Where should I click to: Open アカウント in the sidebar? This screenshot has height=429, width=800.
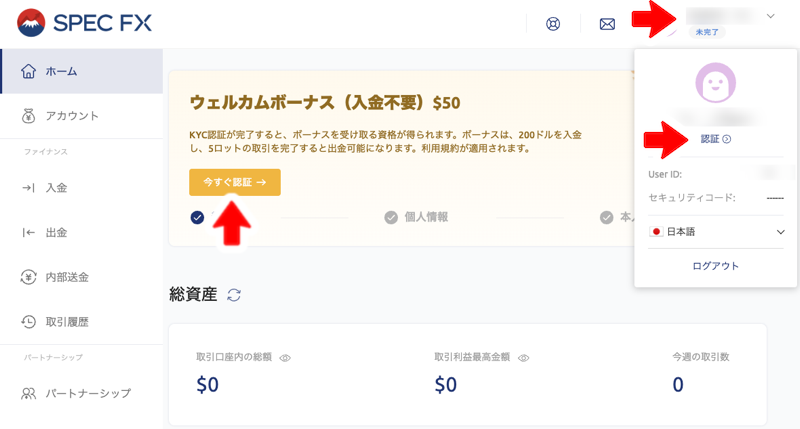[72, 116]
